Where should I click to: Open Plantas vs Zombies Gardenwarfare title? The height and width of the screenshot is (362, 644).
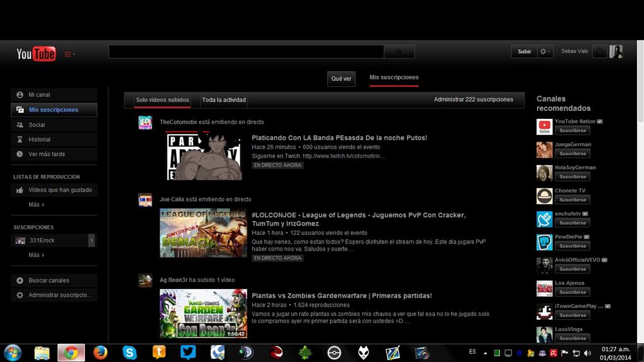point(341,296)
